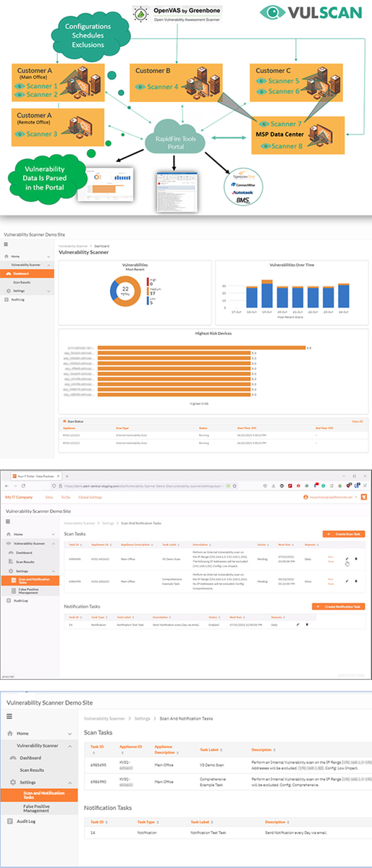Click Settings breadcrumb in bottom enlarged panel

(x=142, y=719)
